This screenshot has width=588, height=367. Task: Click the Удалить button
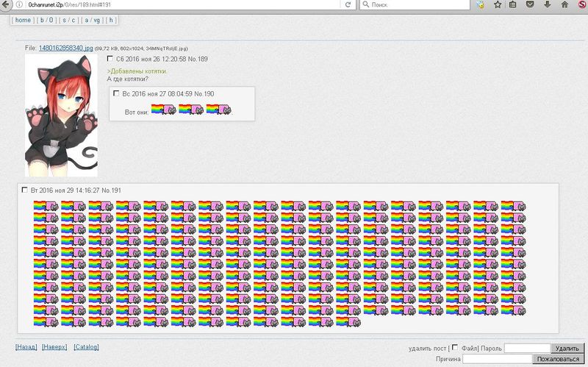pos(567,348)
